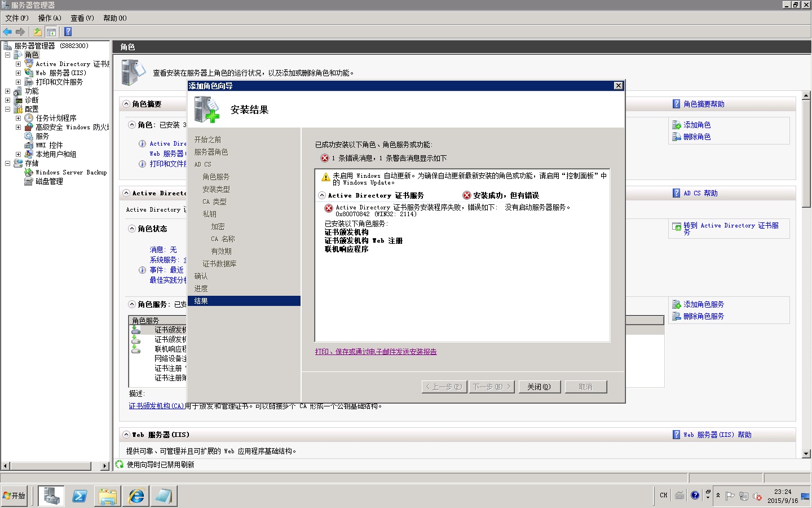Click the system tray show hidden icons arrow
812x508 pixels.
tap(718, 496)
